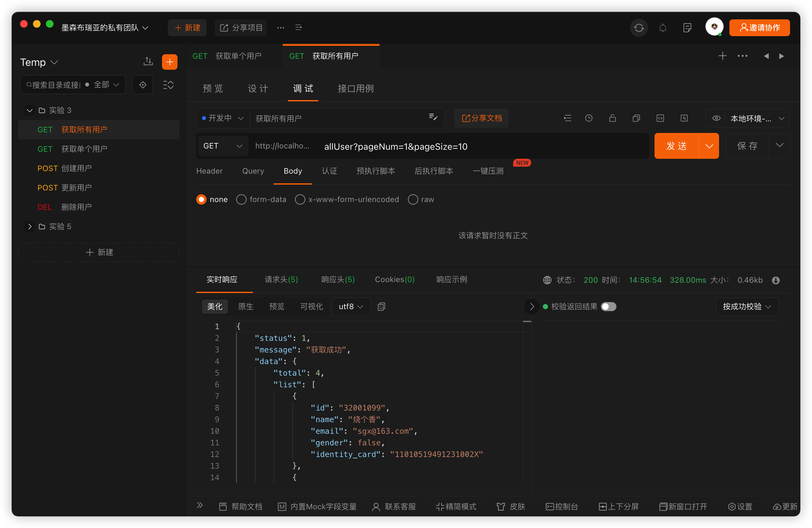812x528 pixels.
Task: Open the notes icon beside the bell
Action: [687, 28]
